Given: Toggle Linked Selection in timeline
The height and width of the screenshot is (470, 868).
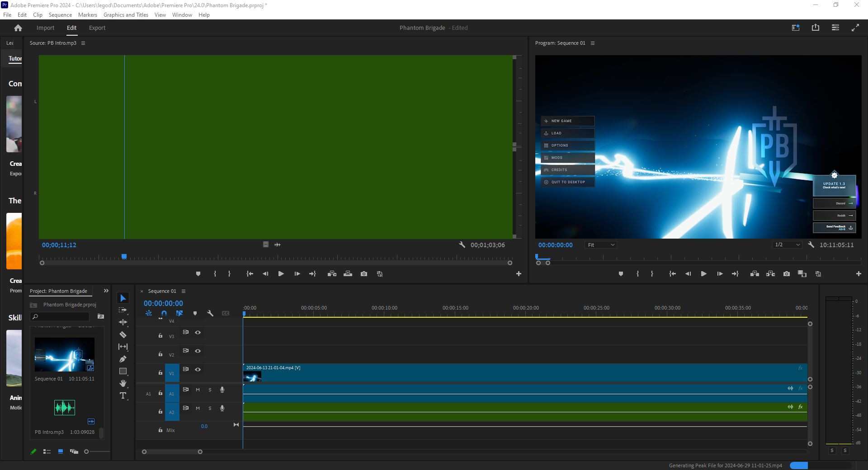Looking at the screenshot, I should click(x=179, y=313).
